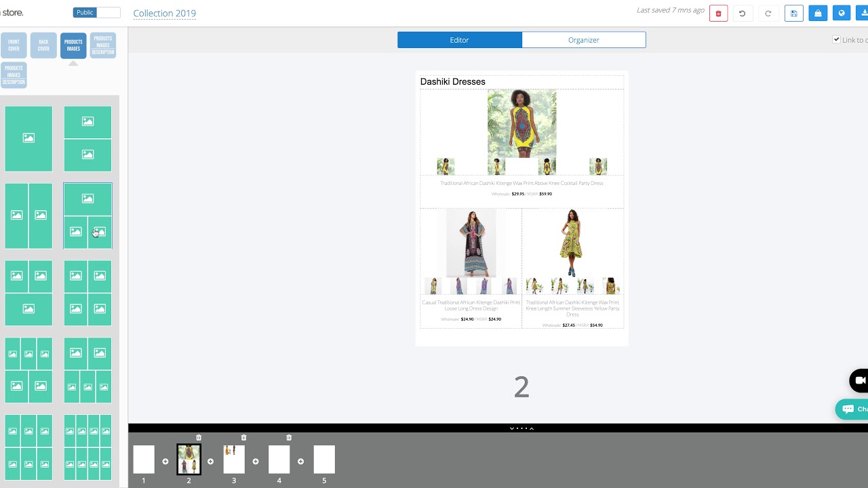Image resolution: width=868 pixels, height=488 pixels.
Task: Click the globe publish button
Action: 842,13
